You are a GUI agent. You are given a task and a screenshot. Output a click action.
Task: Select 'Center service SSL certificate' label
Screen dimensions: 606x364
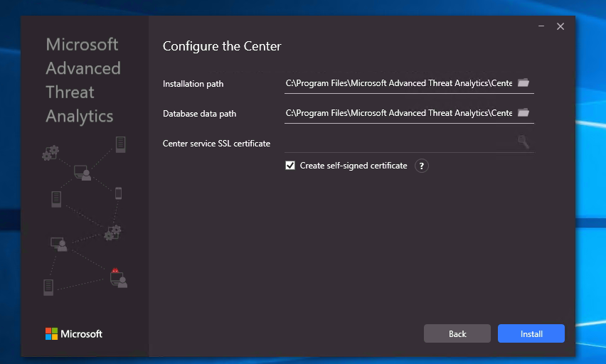point(216,144)
